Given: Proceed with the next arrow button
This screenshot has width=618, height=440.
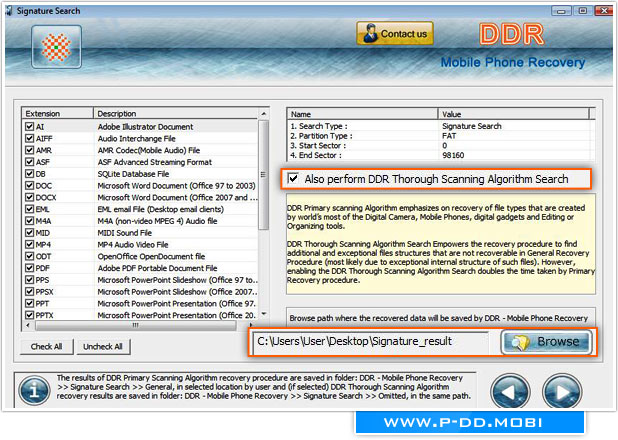Looking at the screenshot, I should (562, 392).
